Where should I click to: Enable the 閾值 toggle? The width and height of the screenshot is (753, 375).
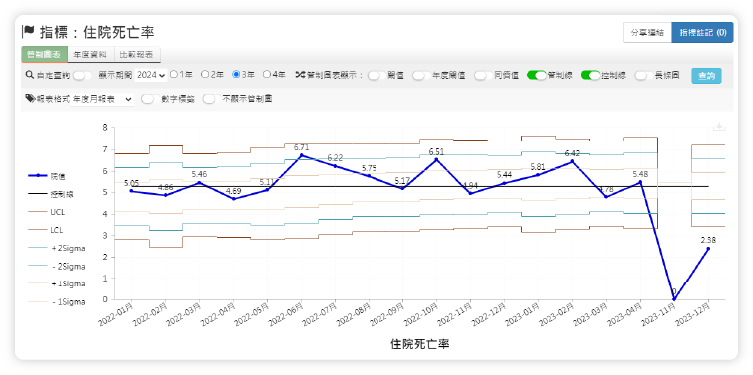pos(377,75)
